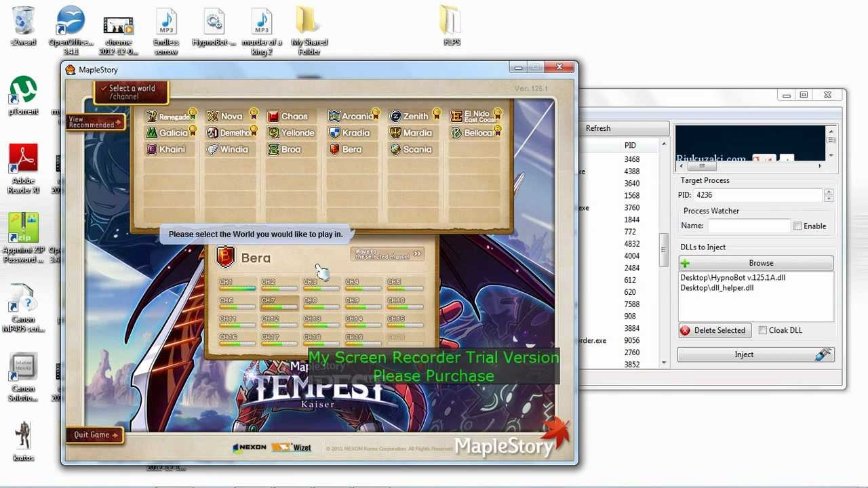
Task: Click the View Recommended button
Action: coord(95,122)
